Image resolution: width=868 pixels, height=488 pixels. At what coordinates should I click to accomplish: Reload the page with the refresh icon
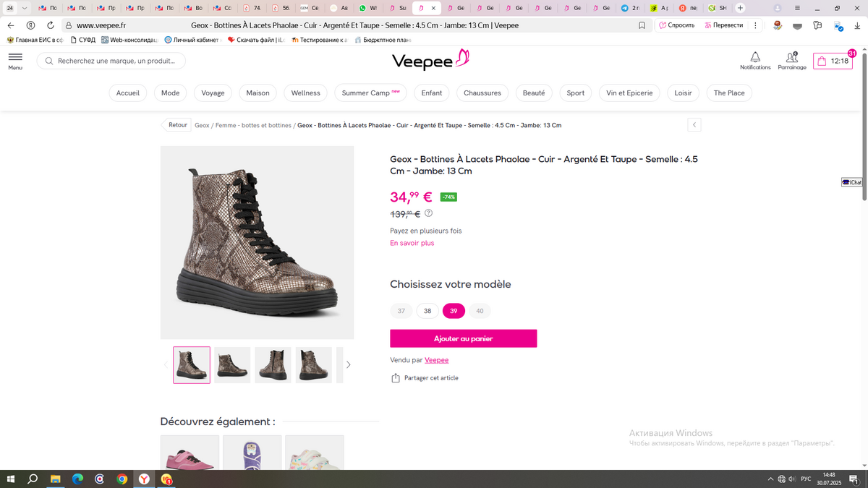tap(51, 25)
